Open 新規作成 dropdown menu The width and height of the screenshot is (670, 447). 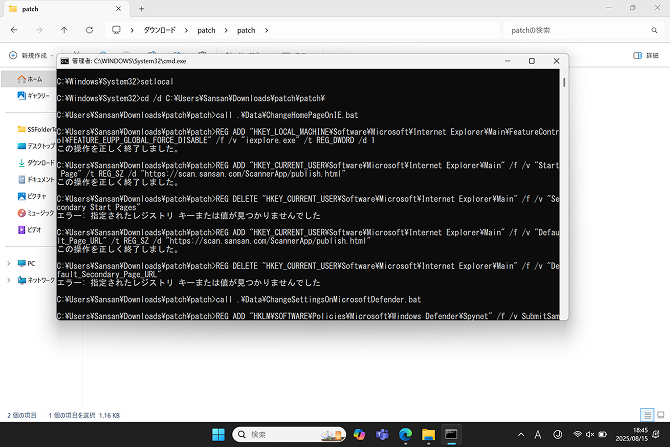31,56
